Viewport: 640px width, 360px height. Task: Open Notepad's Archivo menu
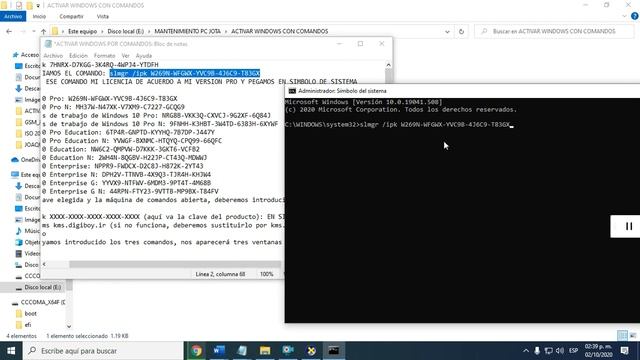click(x=53, y=56)
